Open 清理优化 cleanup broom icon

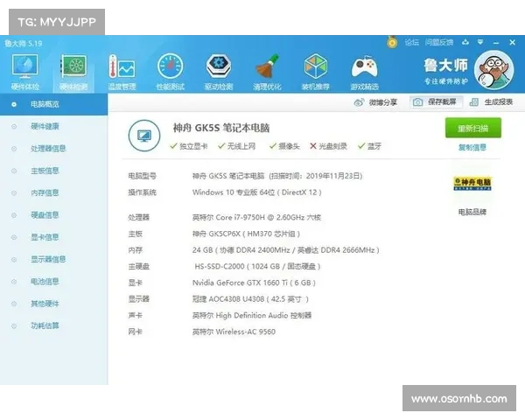point(267,72)
